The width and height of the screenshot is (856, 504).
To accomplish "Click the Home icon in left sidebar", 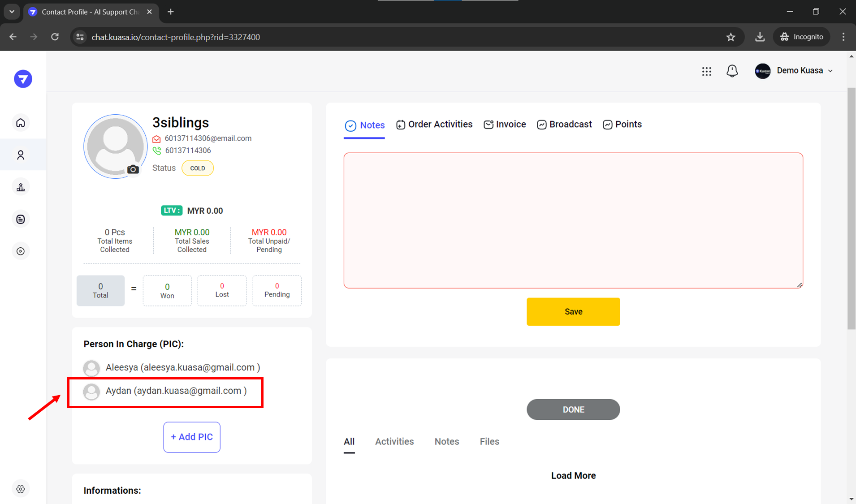I will coord(21,123).
